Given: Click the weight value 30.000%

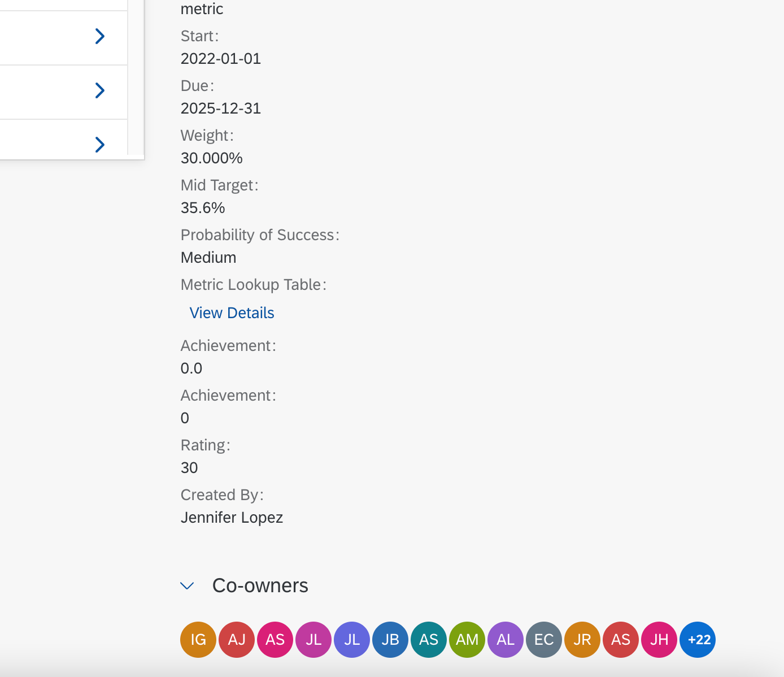Looking at the screenshot, I should click(x=212, y=158).
